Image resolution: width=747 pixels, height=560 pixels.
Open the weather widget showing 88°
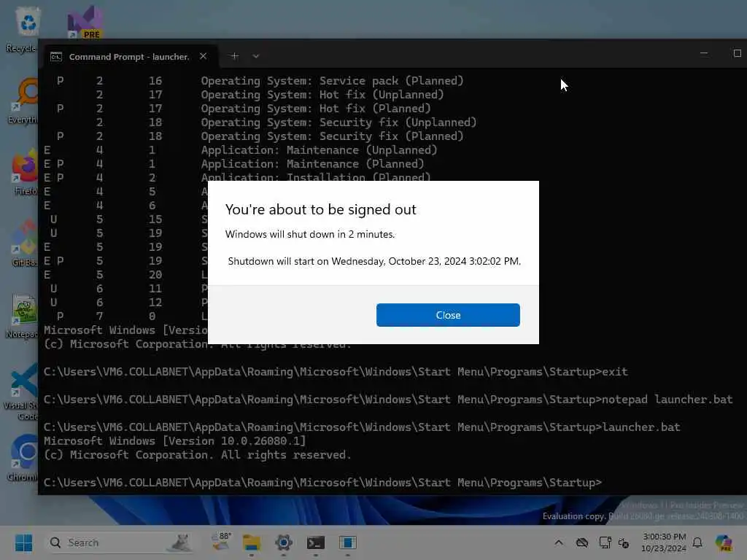coord(221,542)
